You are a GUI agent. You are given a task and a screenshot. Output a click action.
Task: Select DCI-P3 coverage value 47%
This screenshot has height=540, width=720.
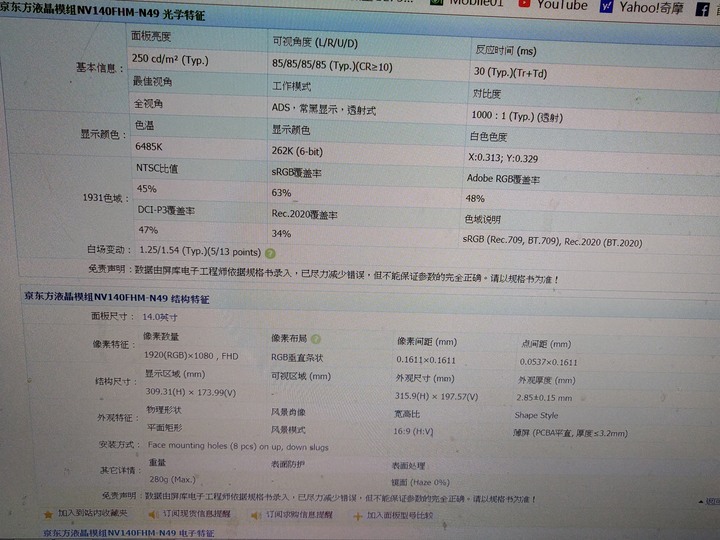point(148,230)
